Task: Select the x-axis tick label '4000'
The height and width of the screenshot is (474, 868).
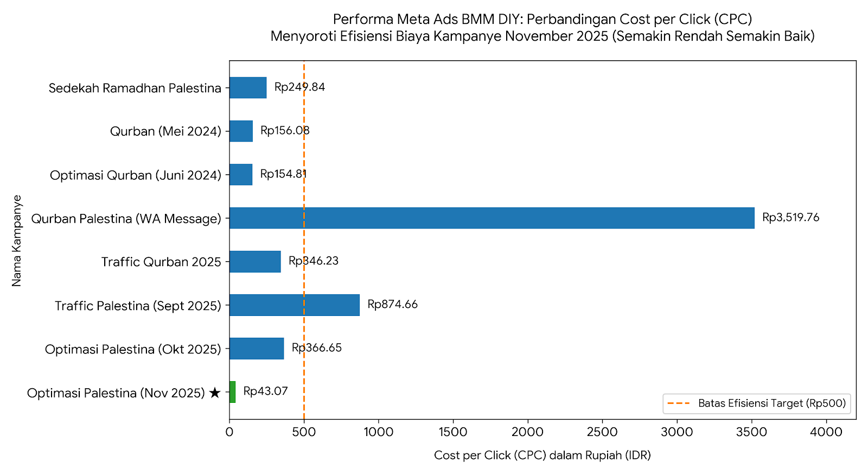Action: coord(826,432)
